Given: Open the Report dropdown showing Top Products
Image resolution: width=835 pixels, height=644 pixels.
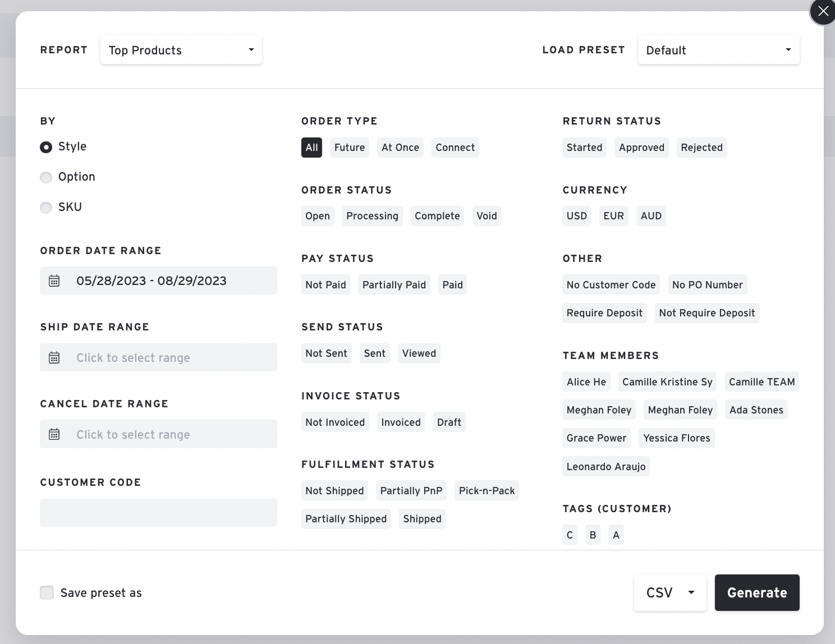Looking at the screenshot, I should click(x=181, y=50).
